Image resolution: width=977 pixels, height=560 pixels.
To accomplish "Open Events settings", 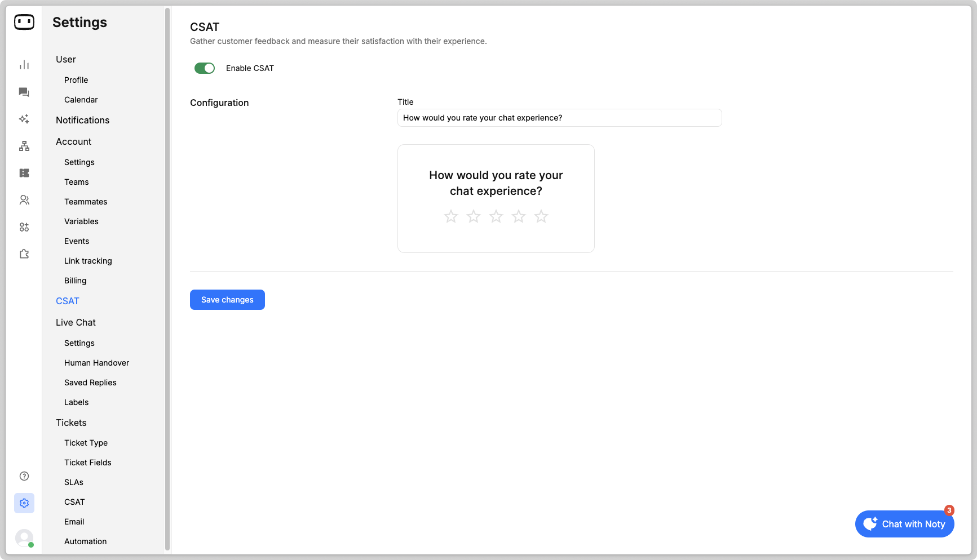I will click(77, 241).
